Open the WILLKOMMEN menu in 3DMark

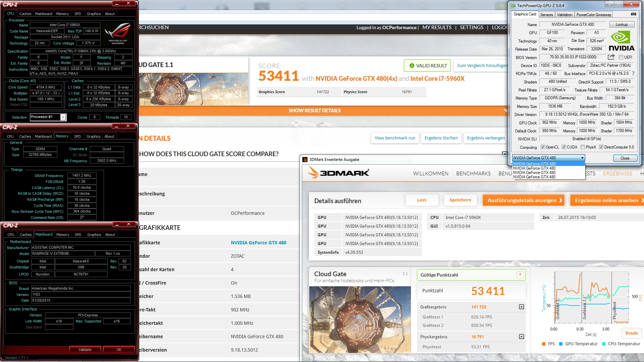point(431,174)
